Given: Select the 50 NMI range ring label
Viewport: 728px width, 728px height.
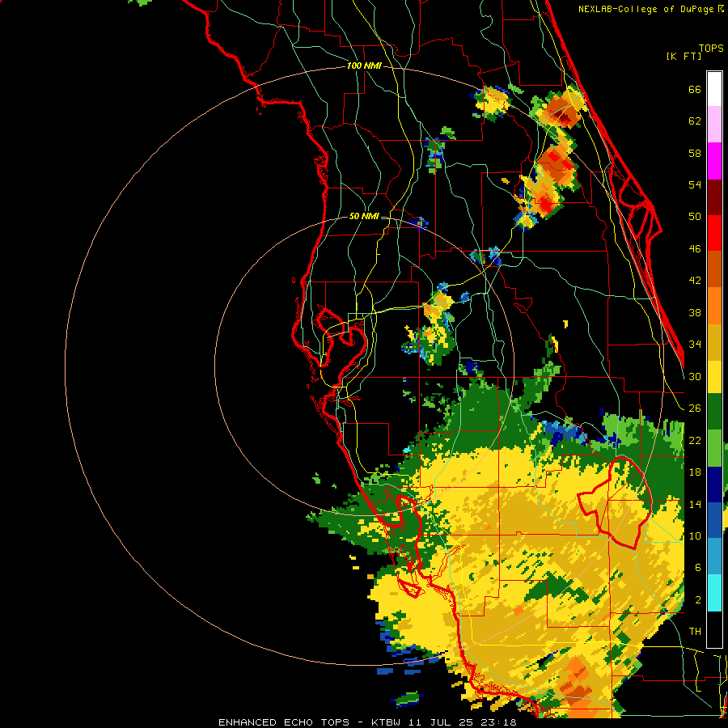Looking at the screenshot, I should point(364,216).
